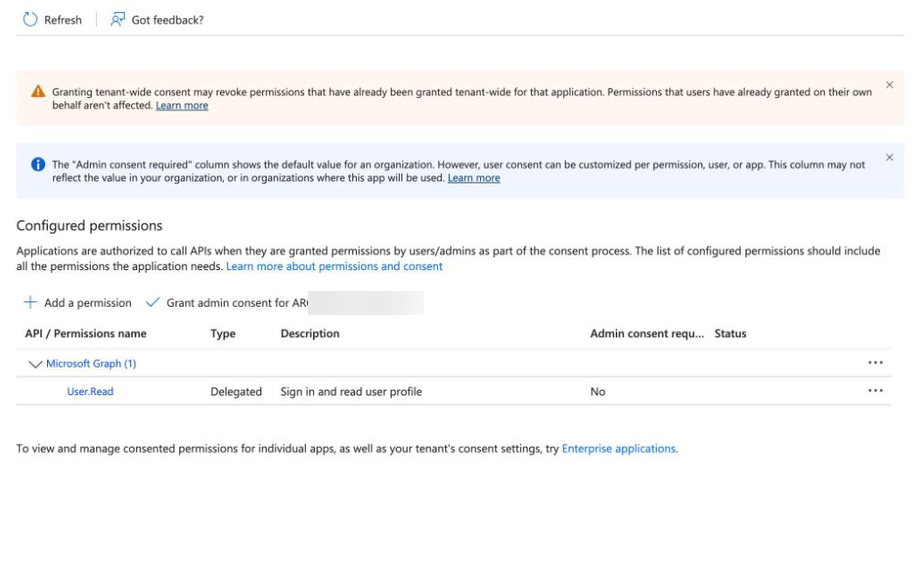Select the Delegated type cell
Image resolution: width=922 pixels, height=563 pixels.
pyautogui.click(x=236, y=391)
